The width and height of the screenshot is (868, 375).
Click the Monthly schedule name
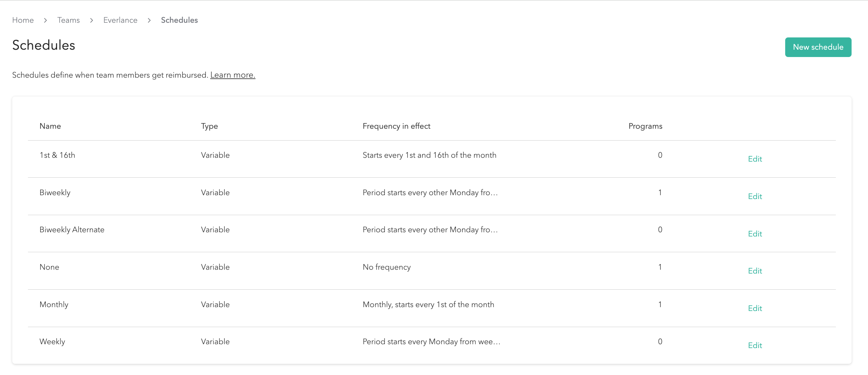click(54, 305)
